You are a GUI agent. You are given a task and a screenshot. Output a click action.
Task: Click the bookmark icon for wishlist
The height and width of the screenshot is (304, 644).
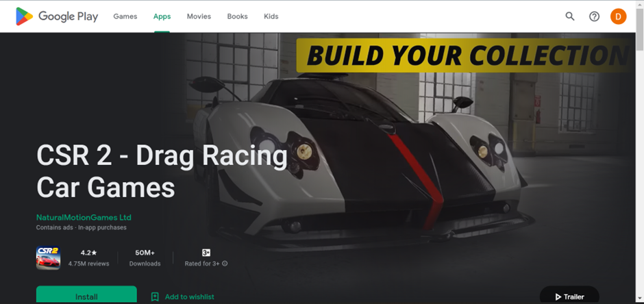(155, 296)
